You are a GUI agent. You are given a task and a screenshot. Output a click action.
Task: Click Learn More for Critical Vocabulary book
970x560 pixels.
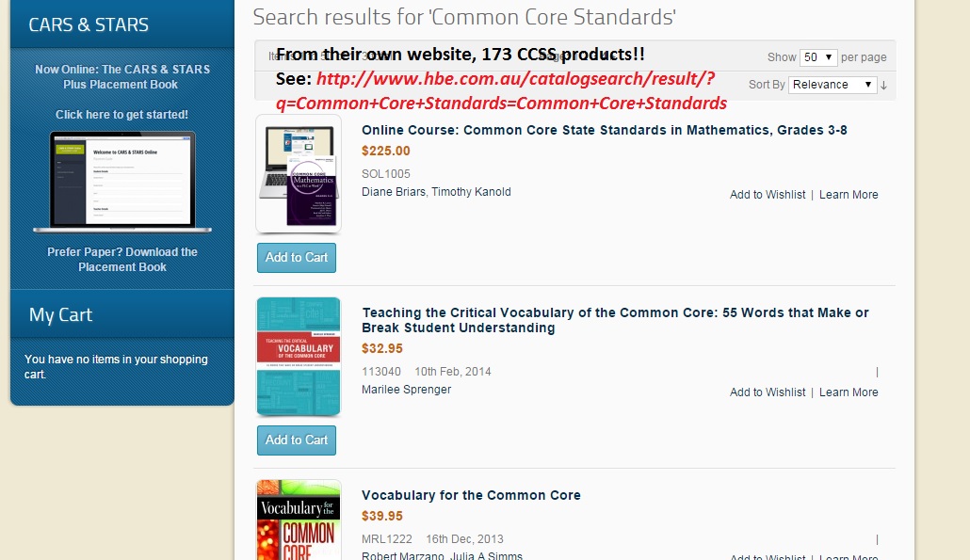point(849,392)
